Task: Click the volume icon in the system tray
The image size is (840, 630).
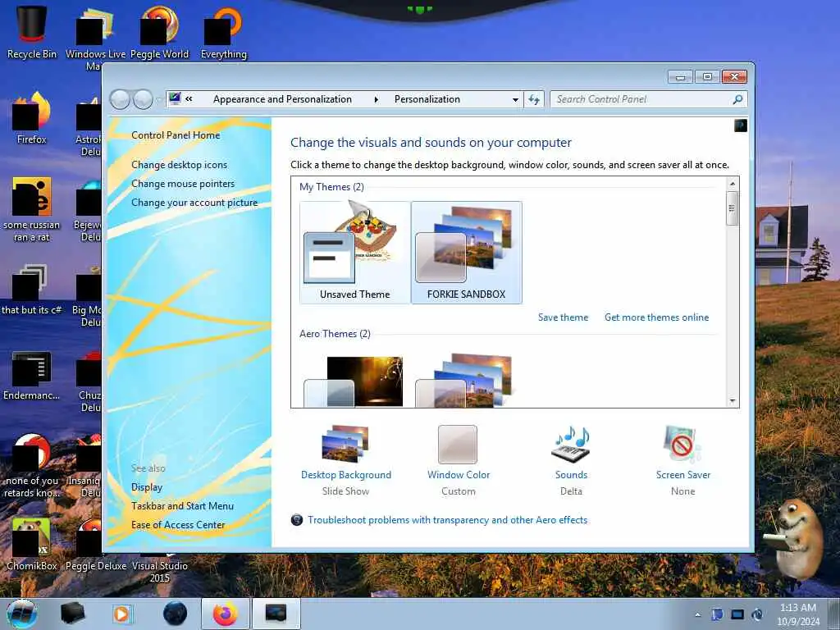Action: (757, 614)
